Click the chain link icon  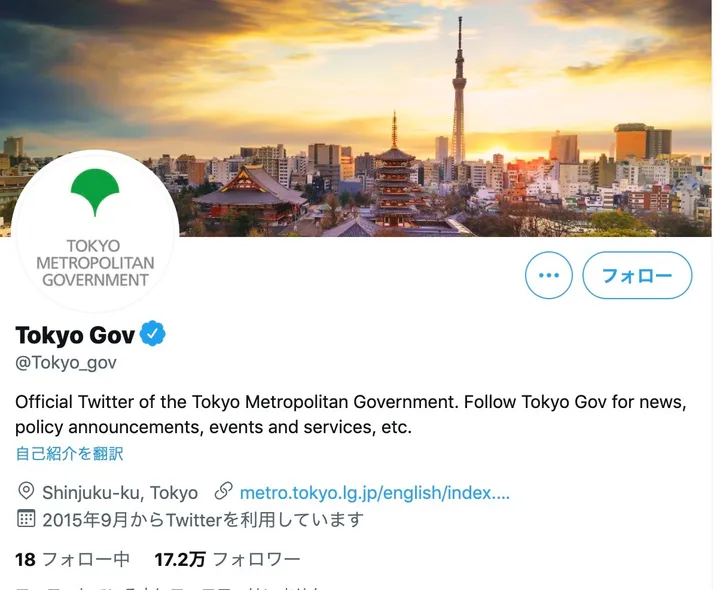224,491
